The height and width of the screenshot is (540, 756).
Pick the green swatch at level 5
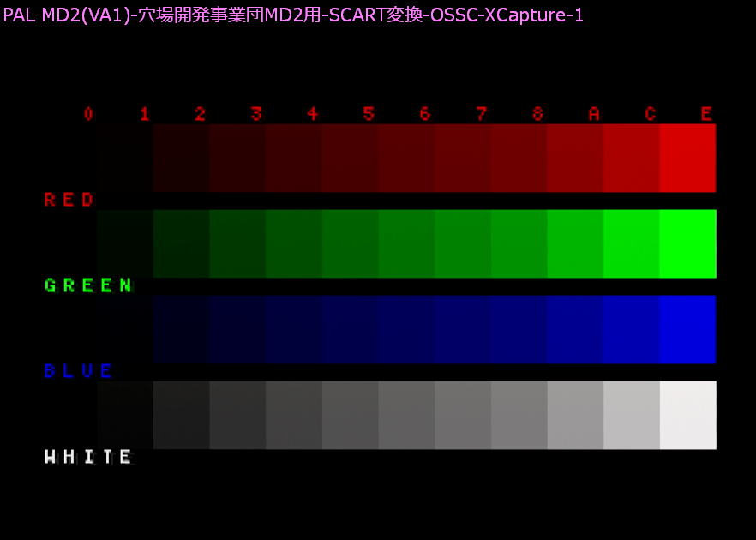tap(350, 243)
